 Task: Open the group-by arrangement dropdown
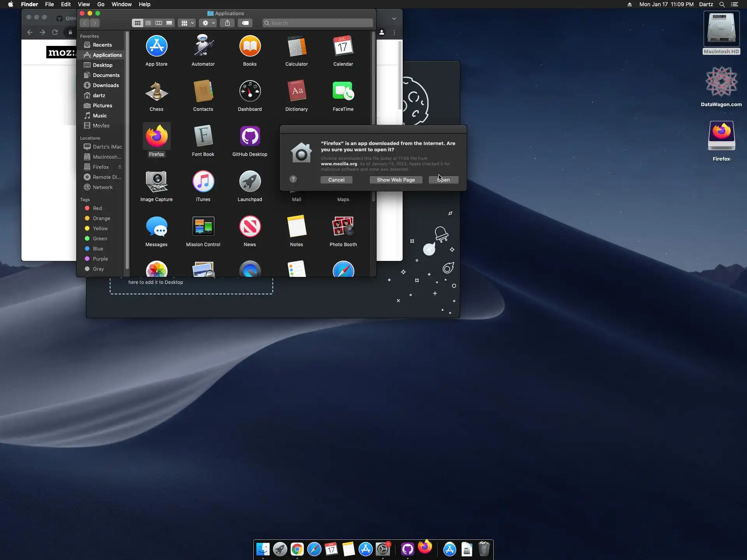[x=187, y=23]
